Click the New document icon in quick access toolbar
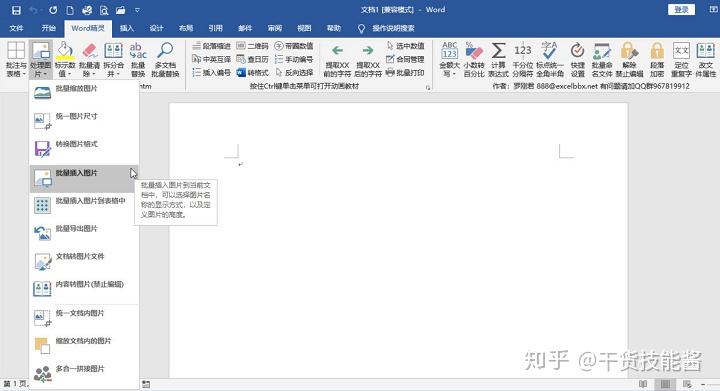 click(x=70, y=10)
